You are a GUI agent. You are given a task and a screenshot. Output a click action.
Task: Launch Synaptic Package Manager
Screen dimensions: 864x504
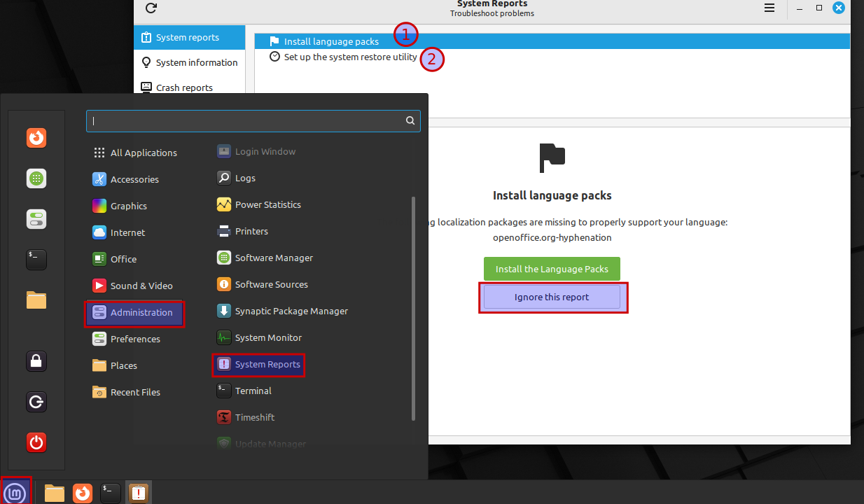pos(283,311)
